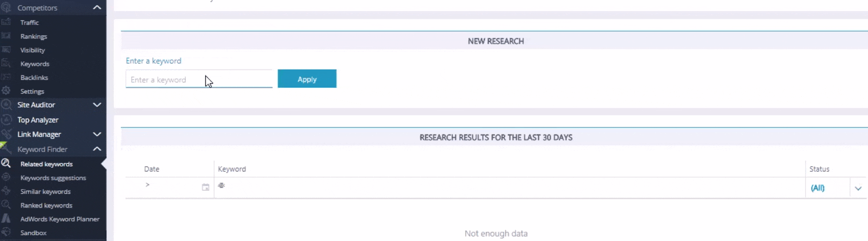This screenshot has height=241, width=868.
Task: Open the Date filter calendar icon
Action: coord(205,187)
